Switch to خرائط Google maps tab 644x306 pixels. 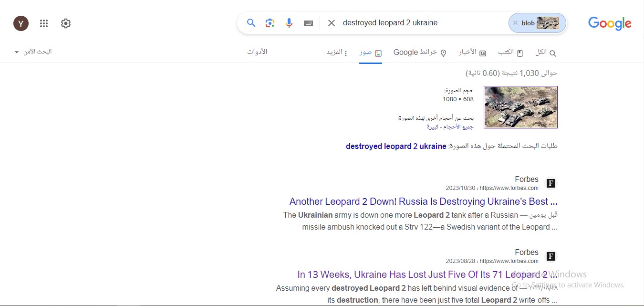pyautogui.click(x=420, y=53)
